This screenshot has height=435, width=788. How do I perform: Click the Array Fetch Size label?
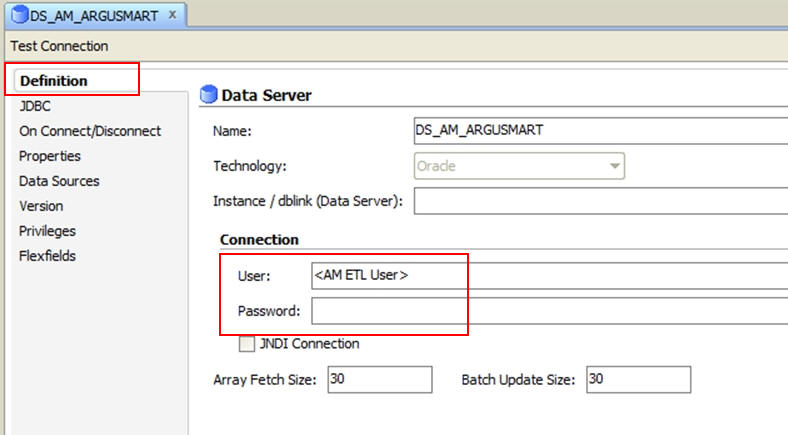(x=265, y=380)
